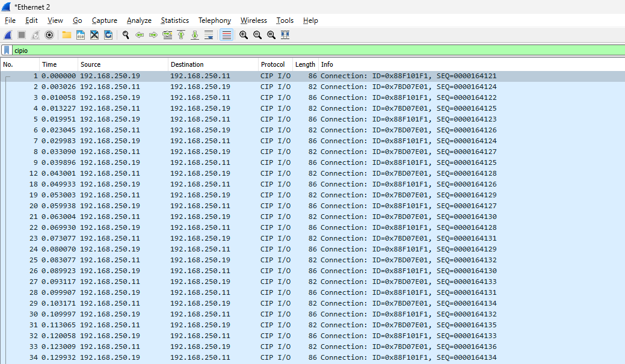The width and height of the screenshot is (625, 364).
Task: Select packet 2 at time 0.003026
Action: 313,87
